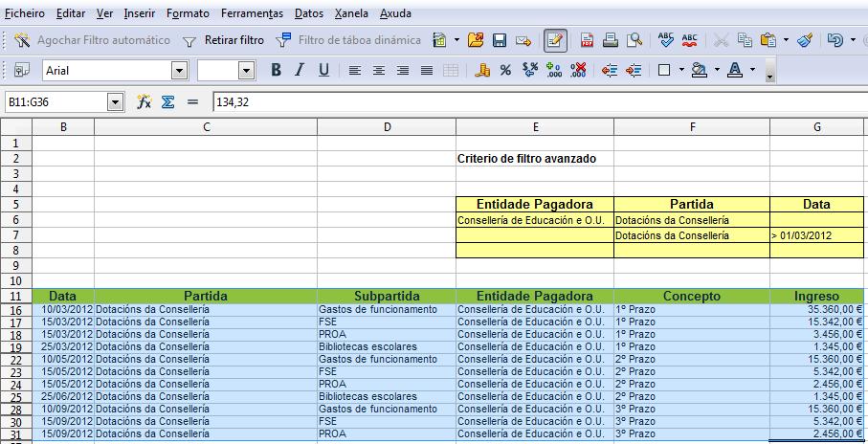868x444 pixels.
Task: Apply percent number format
Action: coord(505,70)
